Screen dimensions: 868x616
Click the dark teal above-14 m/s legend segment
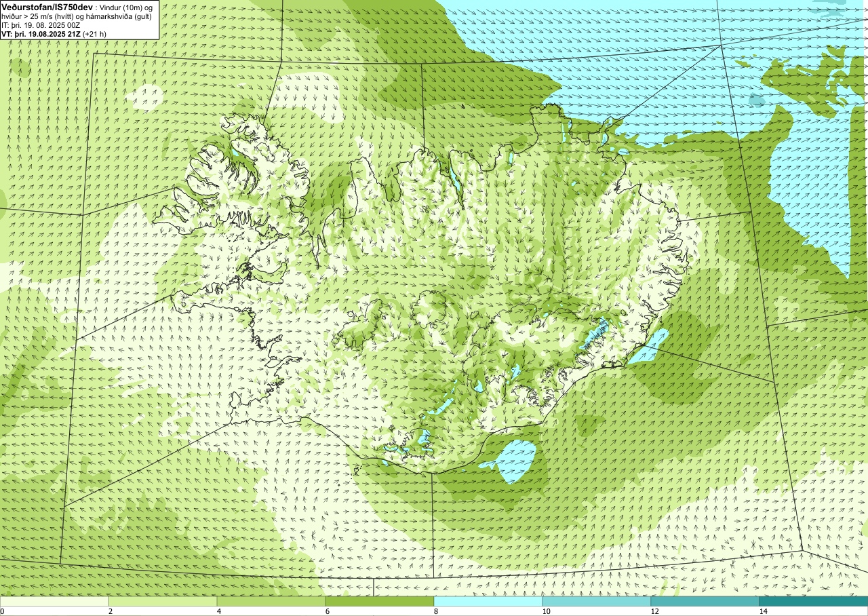click(814, 601)
